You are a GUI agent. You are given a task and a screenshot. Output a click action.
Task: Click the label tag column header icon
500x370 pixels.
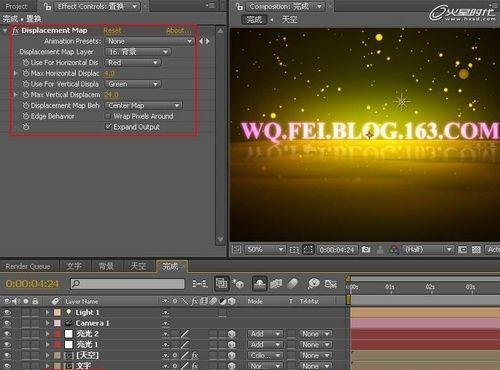pyautogui.click(x=55, y=301)
